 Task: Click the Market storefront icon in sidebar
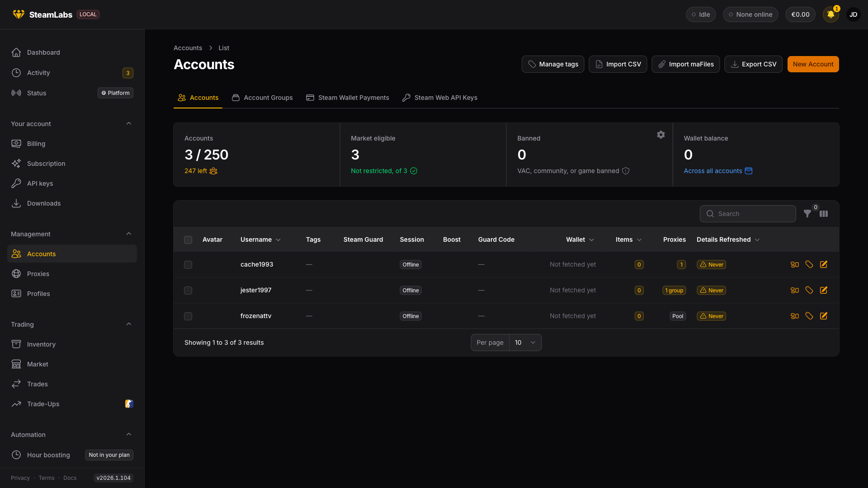click(16, 364)
